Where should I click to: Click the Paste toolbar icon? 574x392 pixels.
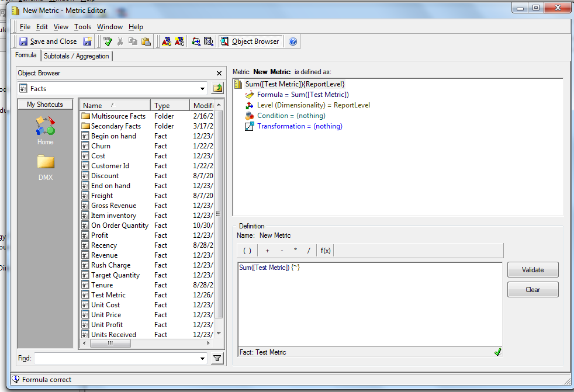tap(147, 41)
